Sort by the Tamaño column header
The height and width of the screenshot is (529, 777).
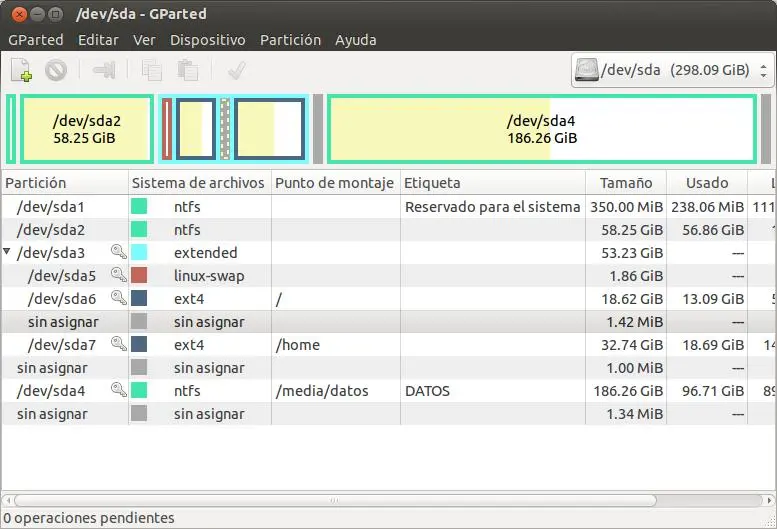coord(626,183)
